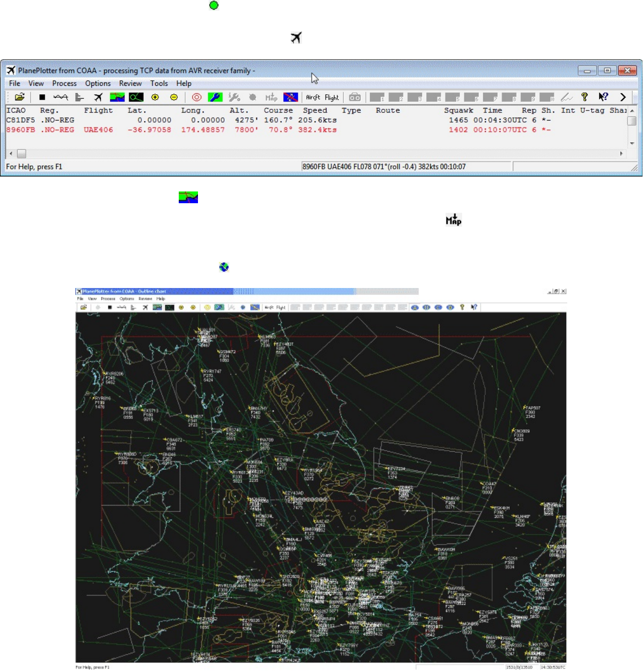The height and width of the screenshot is (672, 643).
Task: Select memory button number 2
Action: pos(396,97)
